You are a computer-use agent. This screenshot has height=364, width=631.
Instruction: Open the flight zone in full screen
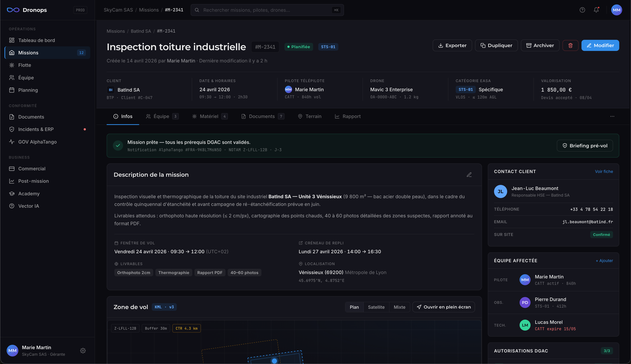click(444, 307)
